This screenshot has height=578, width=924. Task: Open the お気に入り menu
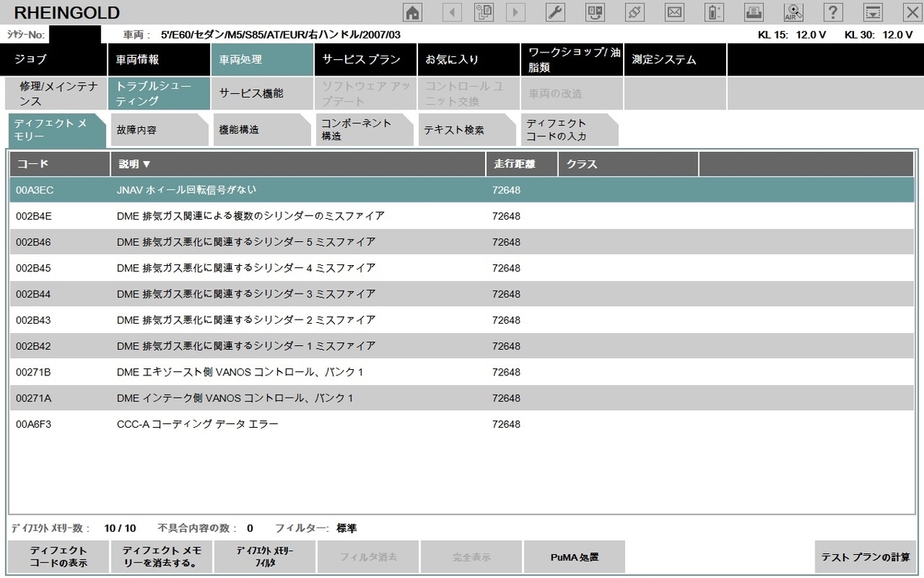(468, 59)
